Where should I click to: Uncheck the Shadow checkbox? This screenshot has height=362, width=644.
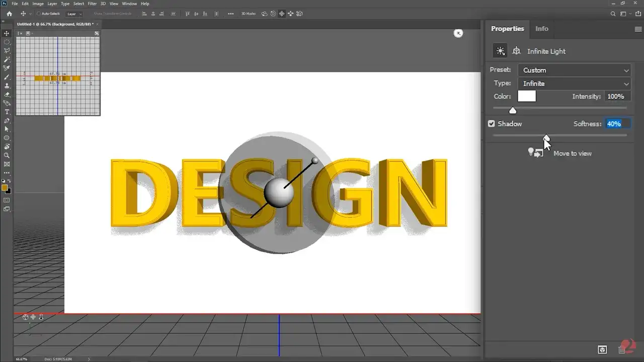(x=492, y=124)
